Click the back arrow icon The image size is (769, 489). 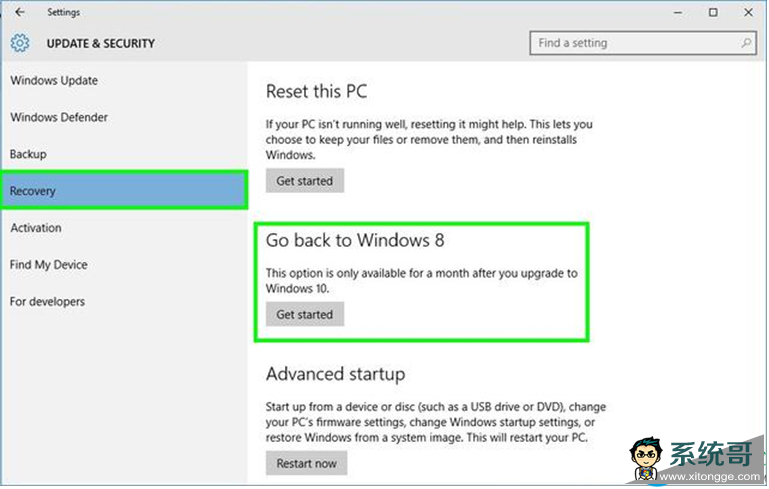pyautogui.click(x=20, y=12)
